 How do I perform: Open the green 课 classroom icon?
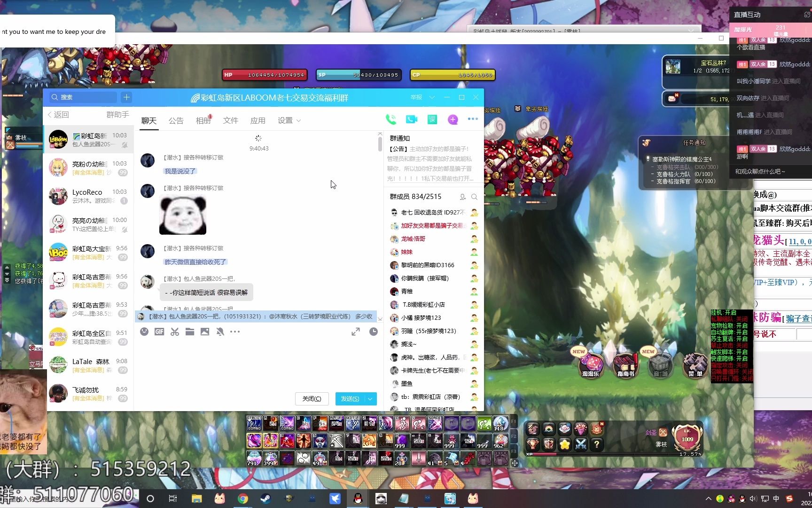(432, 120)
